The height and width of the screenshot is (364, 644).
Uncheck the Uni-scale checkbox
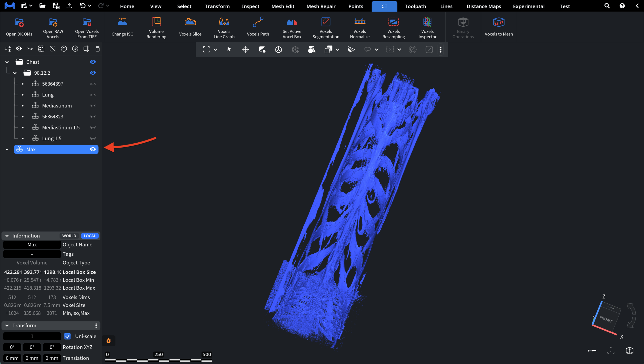(67, 336)
